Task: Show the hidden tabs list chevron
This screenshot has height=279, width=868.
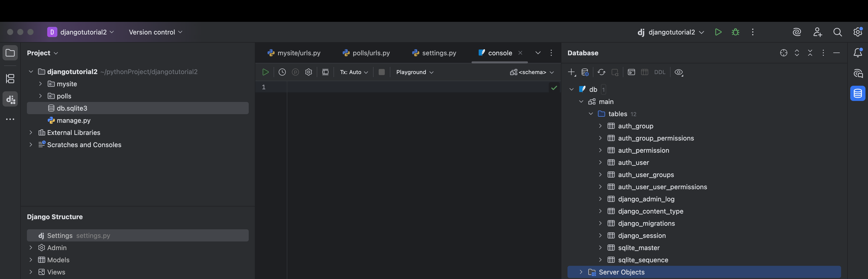Action: click(538, 53)
